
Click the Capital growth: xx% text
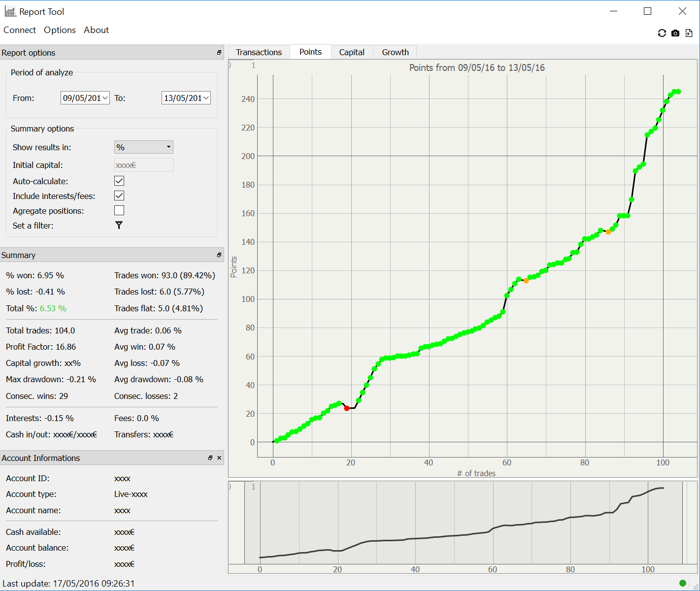coord(43,363)
